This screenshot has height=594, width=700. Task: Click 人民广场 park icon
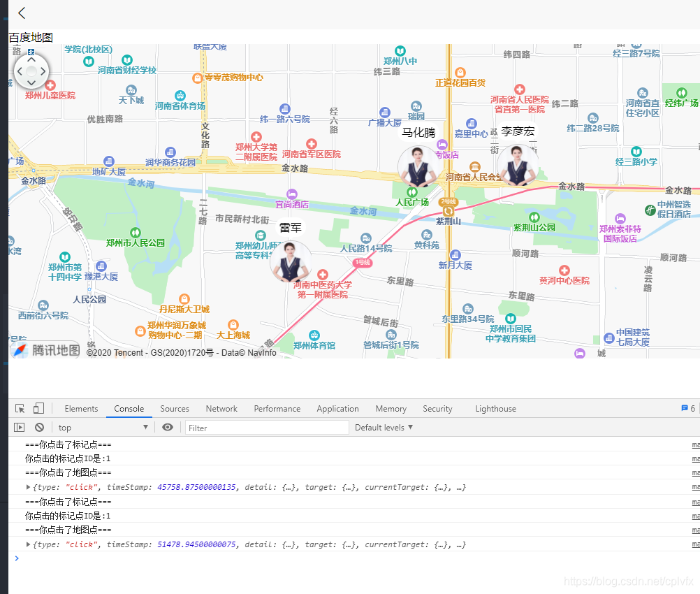coord(412,192)
